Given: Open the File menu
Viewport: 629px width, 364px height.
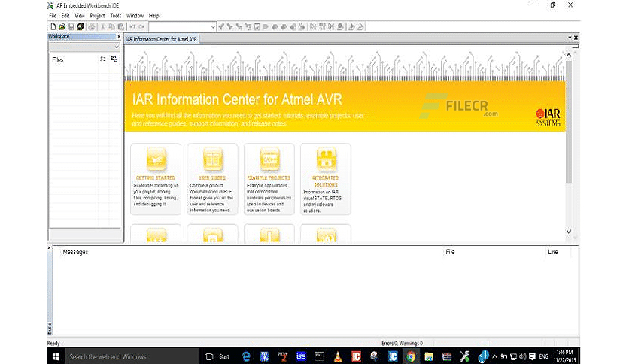Looking at the screenshot, I should [53, 16].
